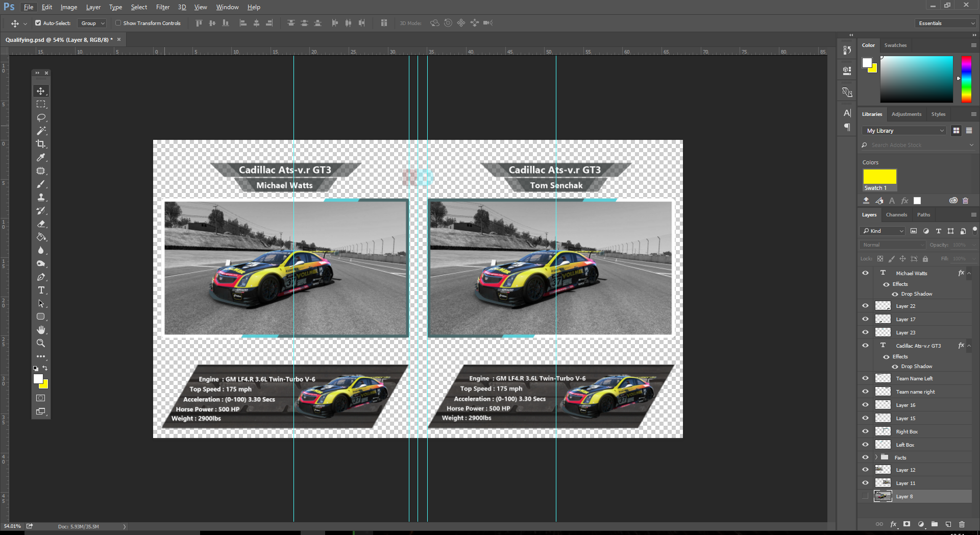Hide Layer 12

click(x=865, y=470)
